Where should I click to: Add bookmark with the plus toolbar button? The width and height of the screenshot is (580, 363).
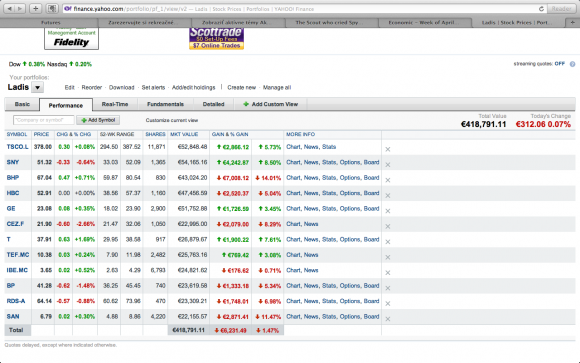click(36, 9)
